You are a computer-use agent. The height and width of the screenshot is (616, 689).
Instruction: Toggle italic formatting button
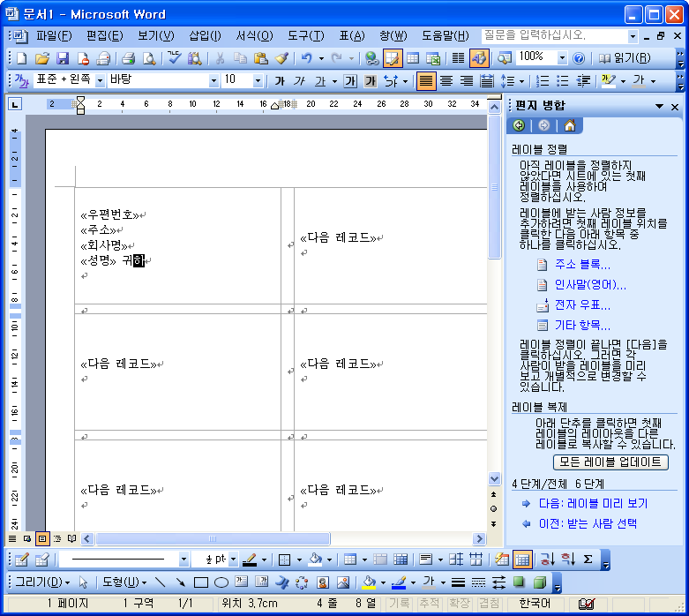[x=300, y=81]
